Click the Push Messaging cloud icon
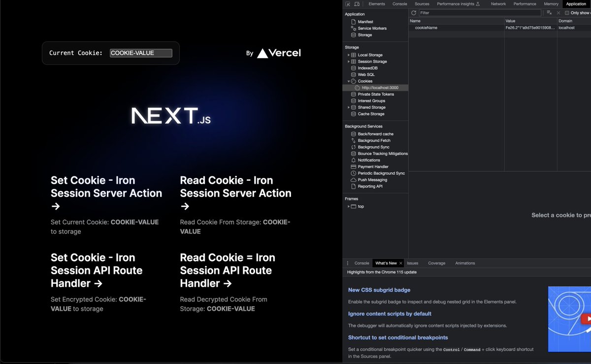The width and height of the screenshot is (591, 364). [354, 180]
